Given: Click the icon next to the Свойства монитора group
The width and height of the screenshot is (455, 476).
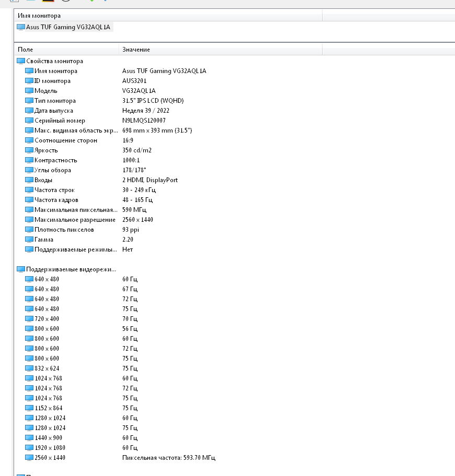Looking at the screenshot, I should point(21,61).
